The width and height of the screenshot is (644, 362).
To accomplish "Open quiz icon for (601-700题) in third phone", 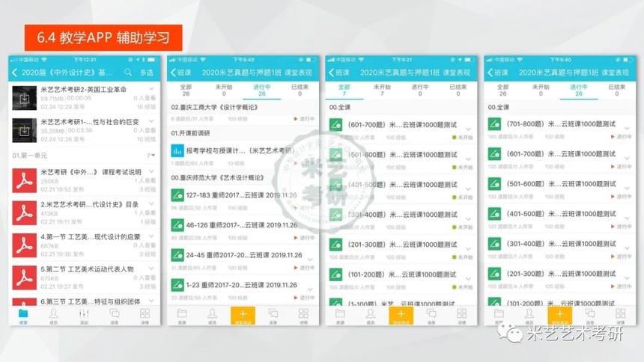I will 336,124.
